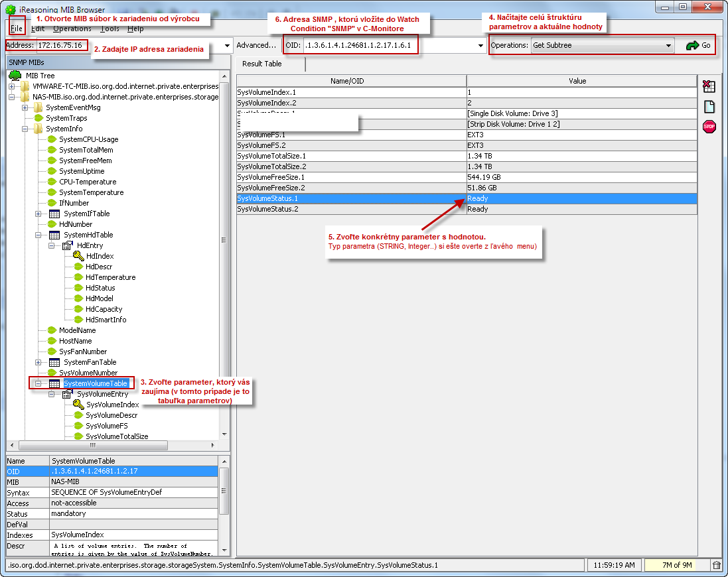Click the tree horizontal scrollbar thumb
Viewport: 728px width, 577px height.
(x=93, y=445)
